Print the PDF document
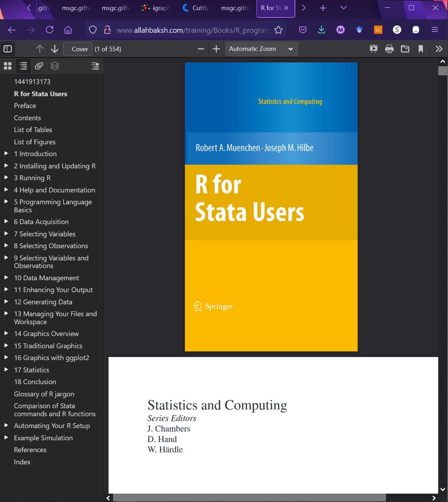The image size is (448, 502). click(x=389, y=49)
